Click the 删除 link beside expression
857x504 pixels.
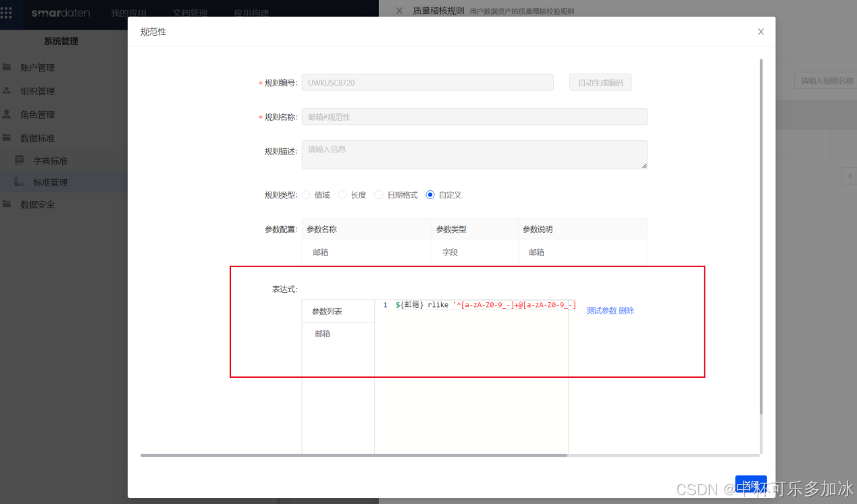click(626, 310)
